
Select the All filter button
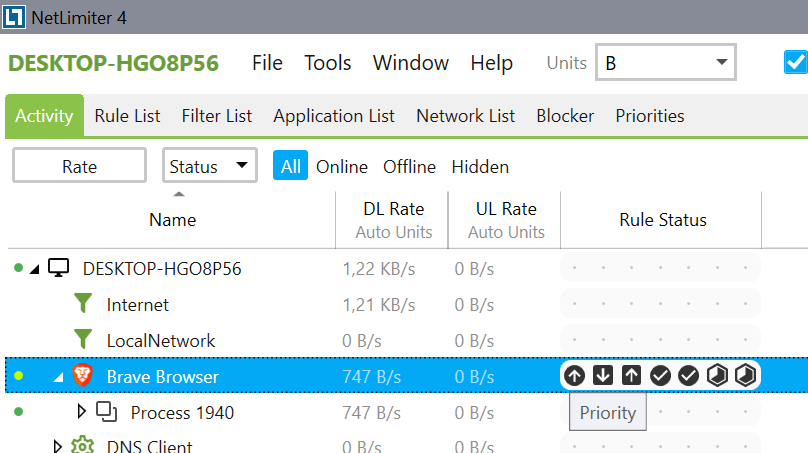click(x=290, y=165)
